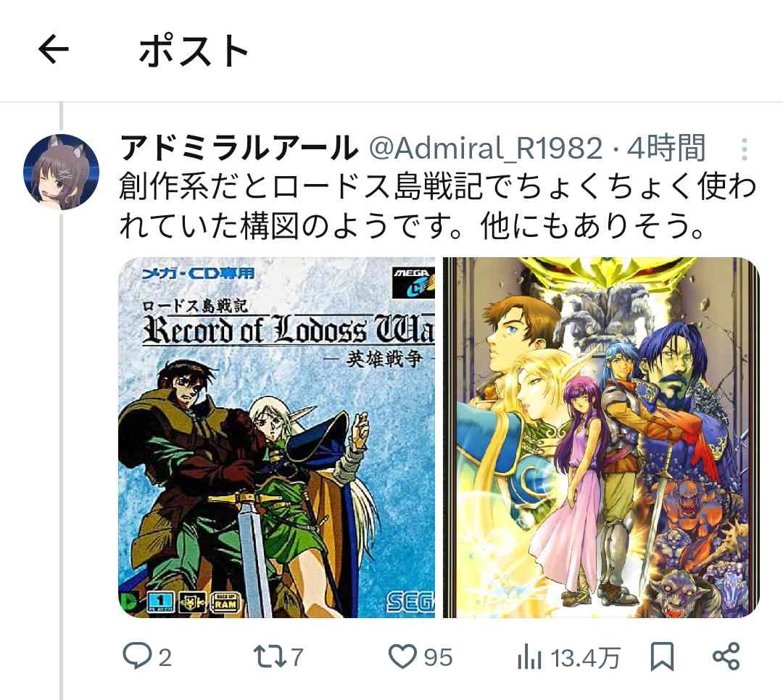Tap the post text about ロードス島戦記
The image size is (783, 700).
[x=438, y=207]
